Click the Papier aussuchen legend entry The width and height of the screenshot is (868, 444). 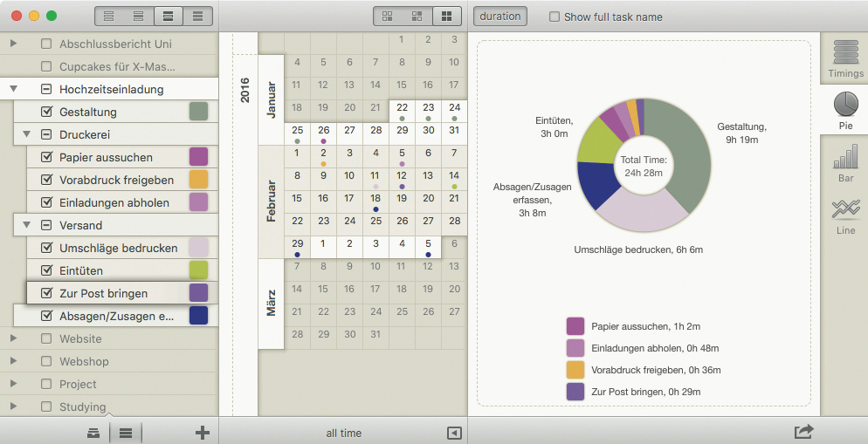pos(633,326)
